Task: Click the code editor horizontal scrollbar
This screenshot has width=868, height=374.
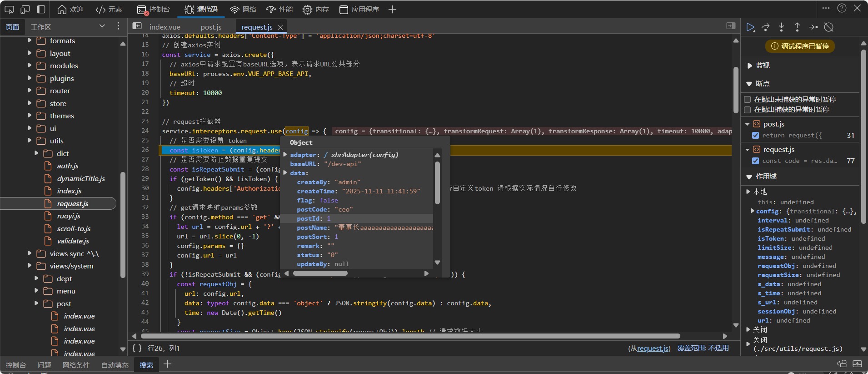Action: coord(410,336)
